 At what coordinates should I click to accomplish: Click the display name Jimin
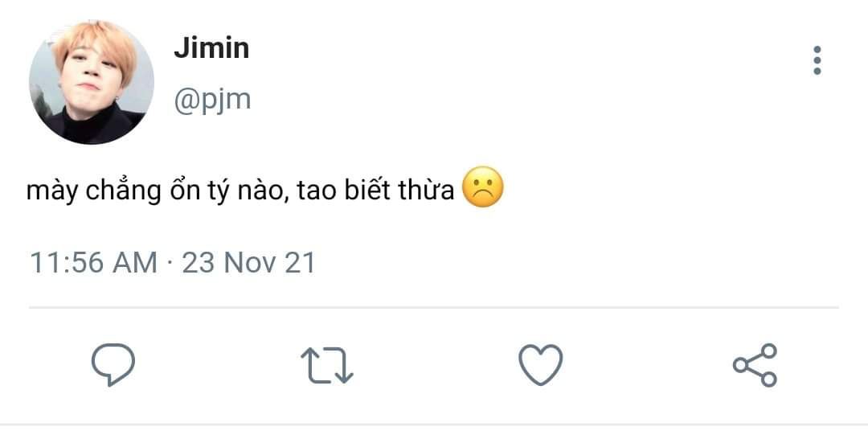tap(211, 48)
